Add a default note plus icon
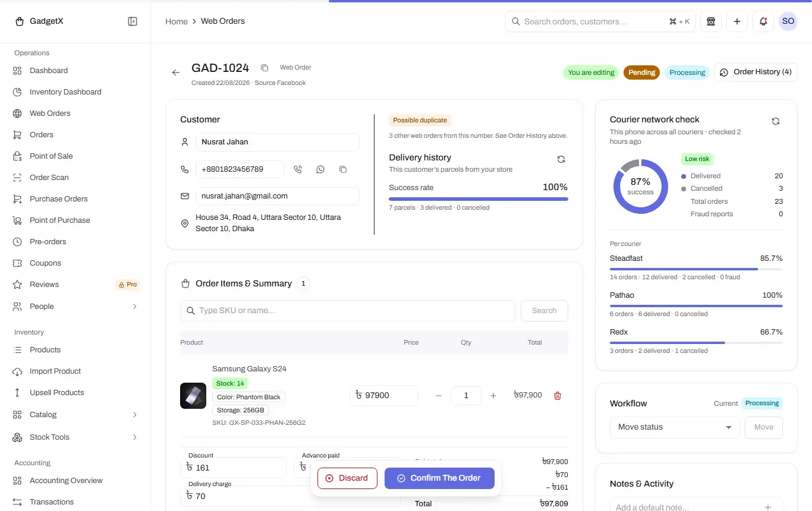The width and height of the screenshot is (812, 511). point(768,507)
